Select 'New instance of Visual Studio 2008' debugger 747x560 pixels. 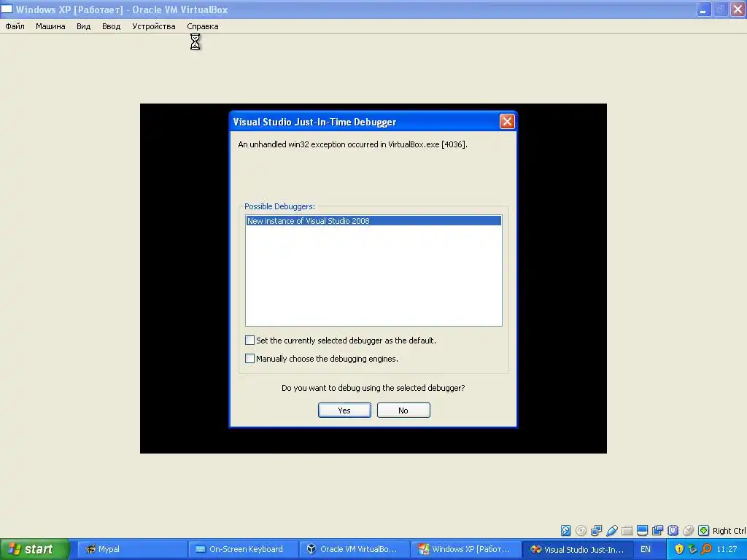(x=373, y=220)
